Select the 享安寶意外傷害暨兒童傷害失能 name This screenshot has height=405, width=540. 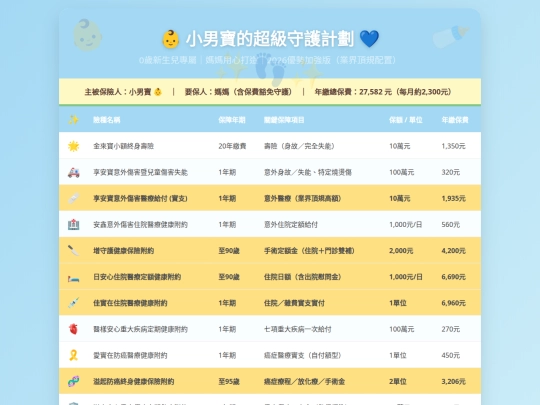point(141,172)
